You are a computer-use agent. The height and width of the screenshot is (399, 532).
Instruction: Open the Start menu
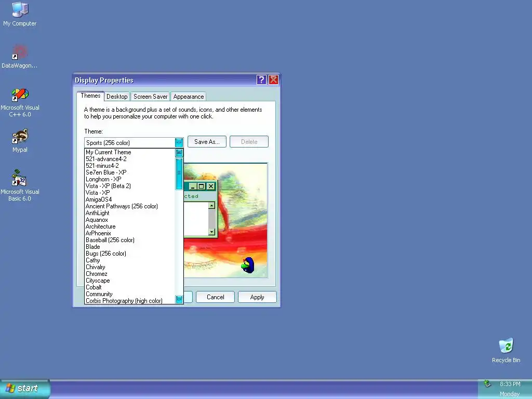pos(25,389)
